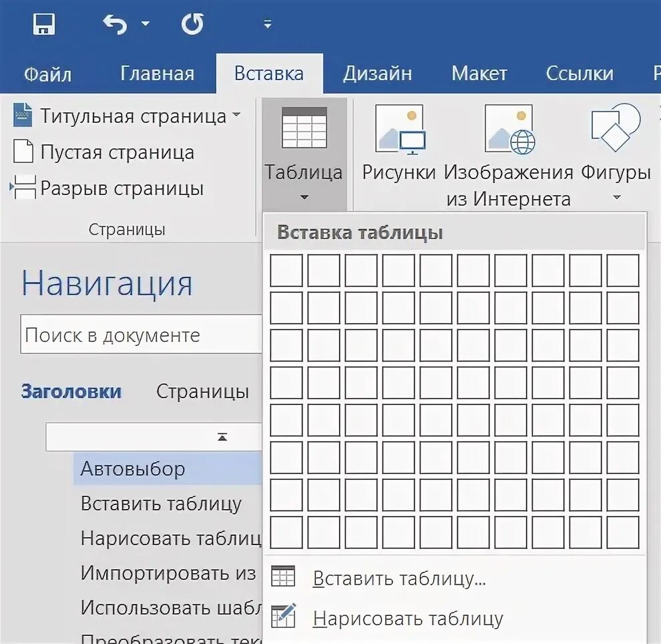
Task: Open the Дизайн tab
Action: (x=377, y=73)
